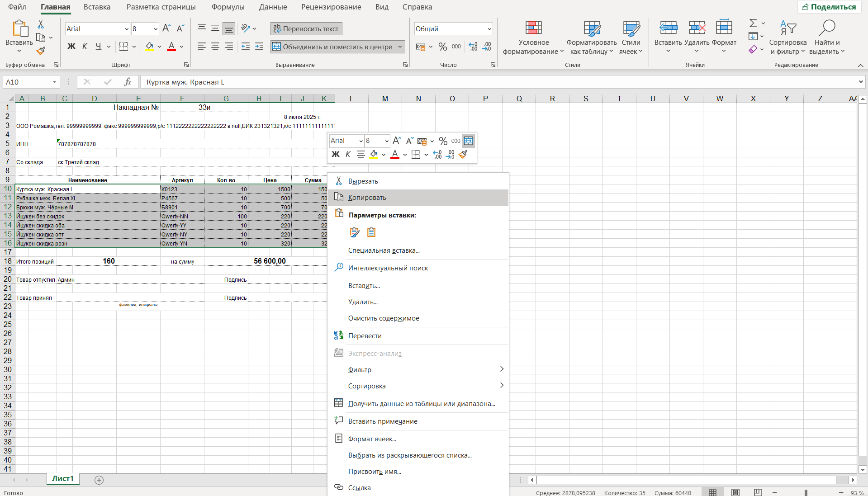Image resolution: width=868 pixels, height=496 pixels.
Task: Click the Поделиться share button
Action: pyautogui.click(x=829, y=7)
